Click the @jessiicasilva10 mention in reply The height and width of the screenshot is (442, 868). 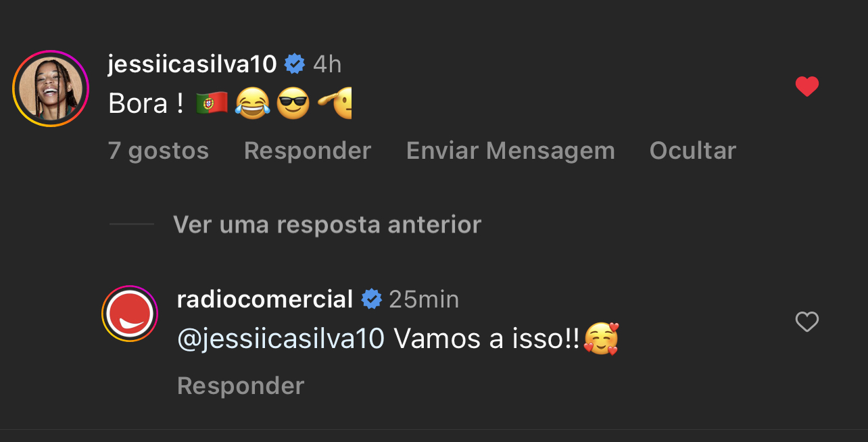tap(281, 338)
